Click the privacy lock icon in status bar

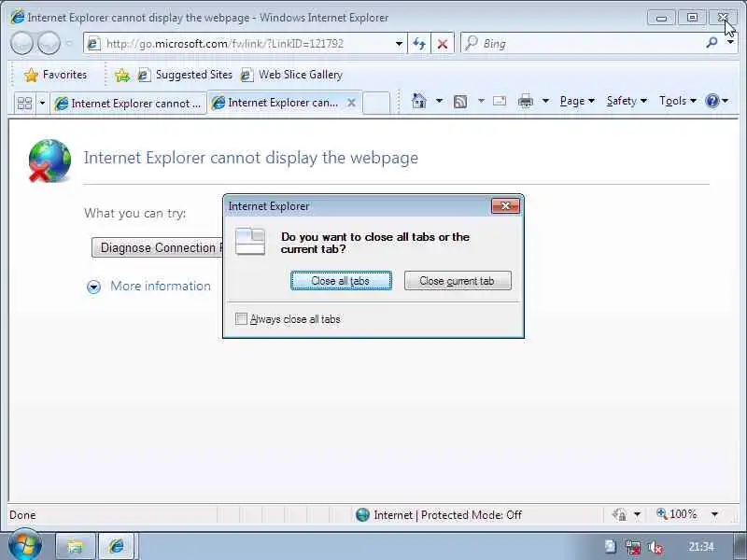pos(619,515)
